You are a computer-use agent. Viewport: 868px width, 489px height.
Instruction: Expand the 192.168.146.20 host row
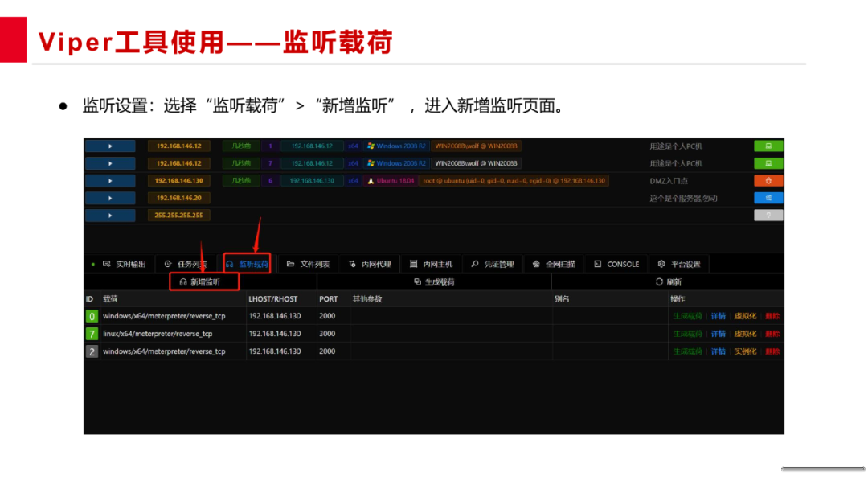point(110,198)
